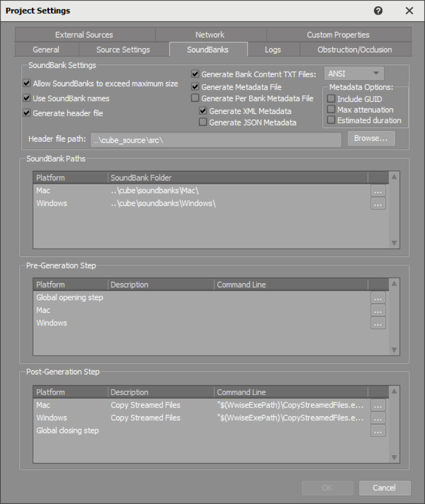The width and height of the screenshot is (425, 504).
Task: Click ellipsis for Mac pre-generation step
Action: 378,310
